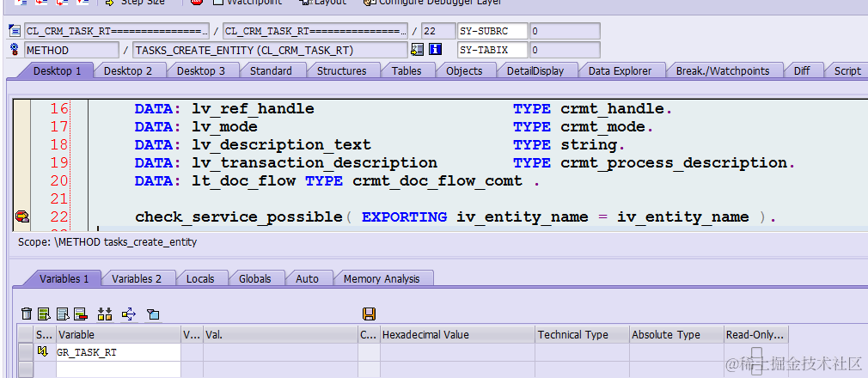
Task: Select the row selector for GR_TASK_RT
Action: [26, 352]
